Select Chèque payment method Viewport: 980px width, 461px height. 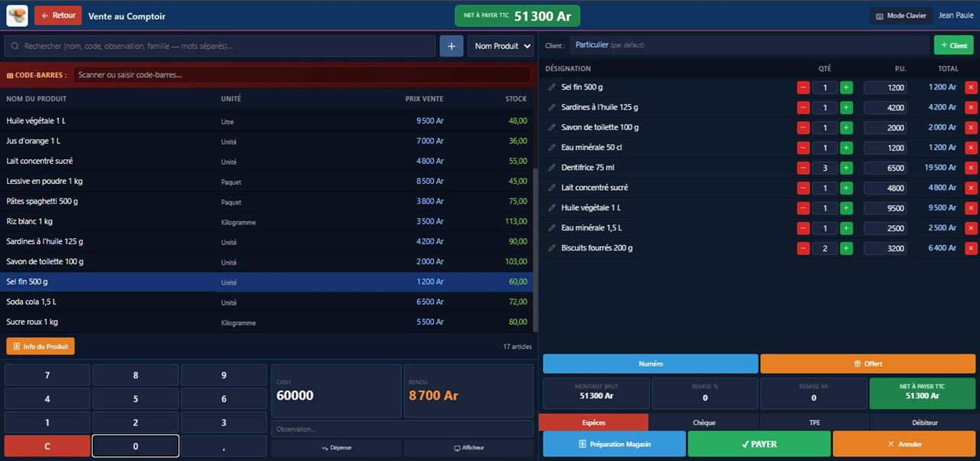pos(704,422)
